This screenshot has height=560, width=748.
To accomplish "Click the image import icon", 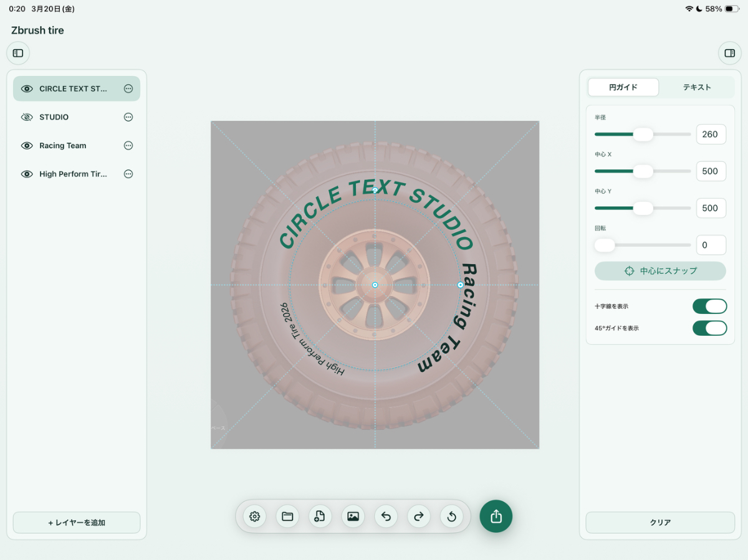I will pyautogui.click(x=353, y=516).
